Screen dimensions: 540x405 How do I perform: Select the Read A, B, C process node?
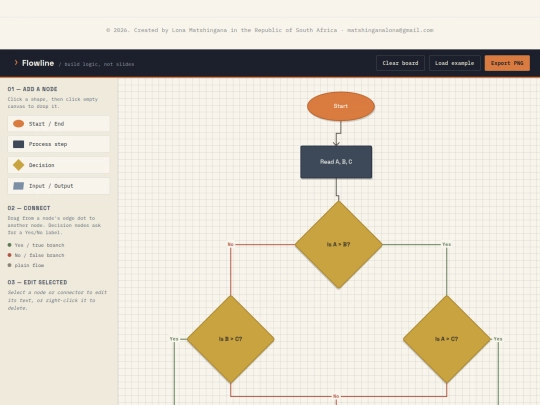tap(336, 162)
